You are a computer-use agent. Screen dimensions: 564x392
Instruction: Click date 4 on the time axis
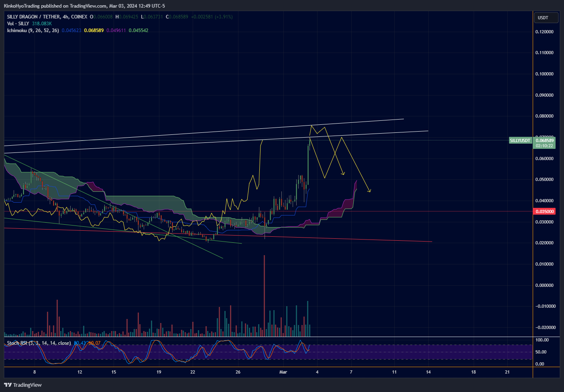pos(317,372)
